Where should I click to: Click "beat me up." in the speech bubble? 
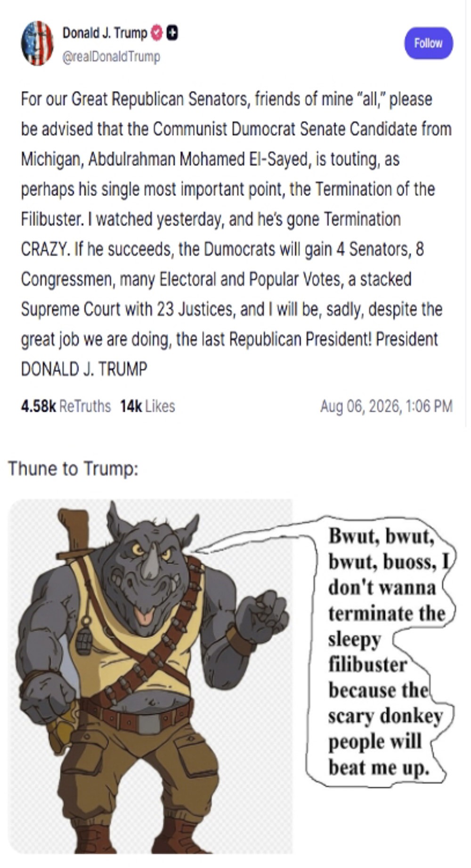[379, 768]
